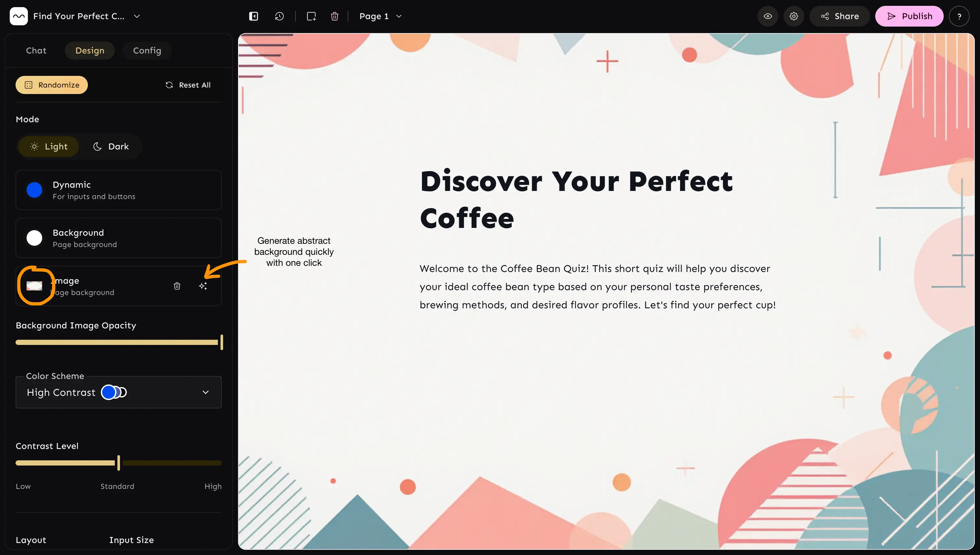Click the Contrast Level slider handle
Viewport: 980px width, 555px height.
(x=119, y=463)
